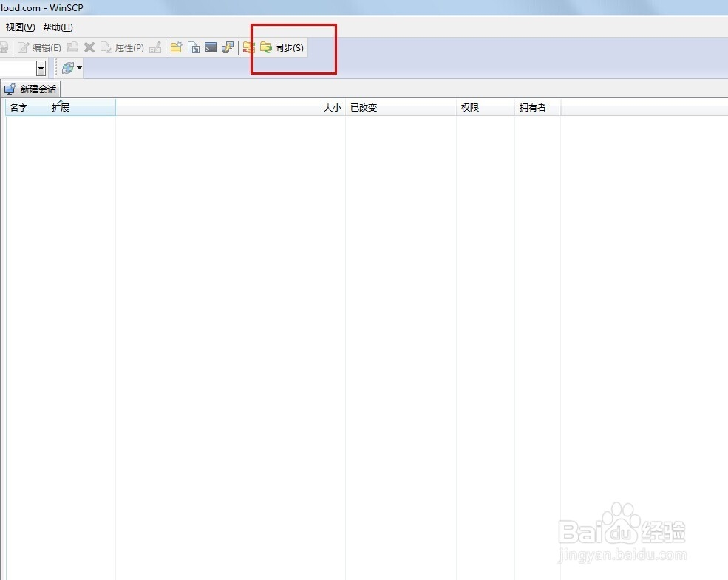This screenshot has height=580, width=728.
Task: Click the 同步(S) synchronize button
Action: [x=282, y=48]
